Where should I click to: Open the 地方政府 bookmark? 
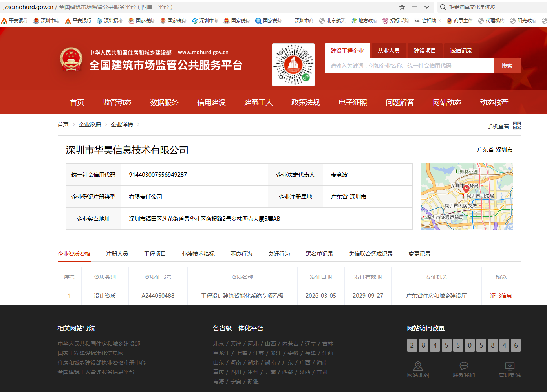(x=364, y=21)
